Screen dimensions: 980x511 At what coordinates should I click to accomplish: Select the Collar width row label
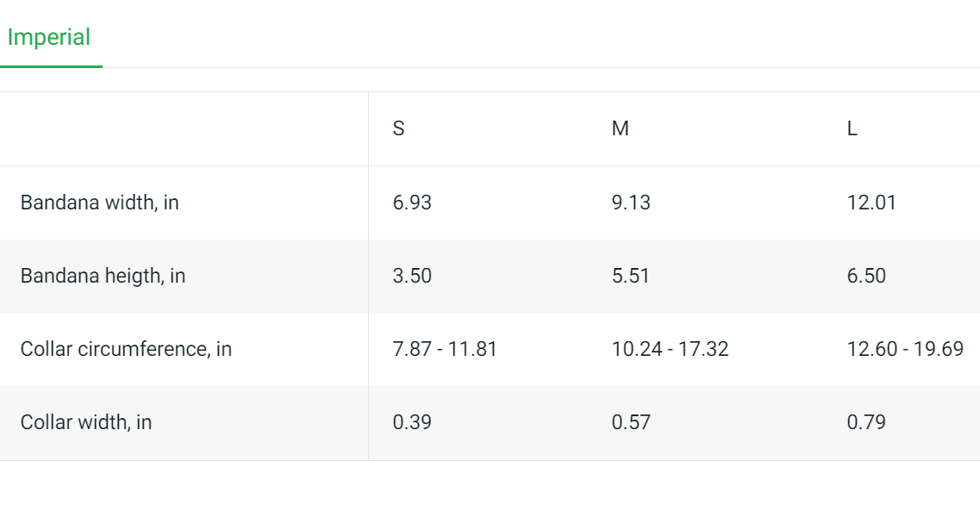pyautogui.click(x=86, y=423)
